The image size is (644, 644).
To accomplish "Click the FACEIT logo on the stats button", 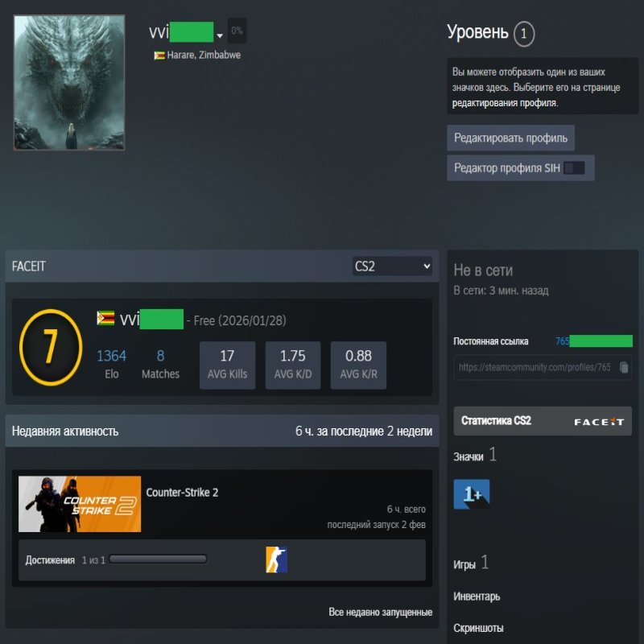I will pos(600,420).
